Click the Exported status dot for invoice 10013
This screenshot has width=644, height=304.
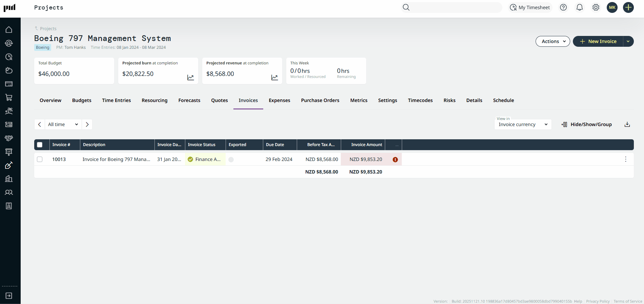pos(231,160)
